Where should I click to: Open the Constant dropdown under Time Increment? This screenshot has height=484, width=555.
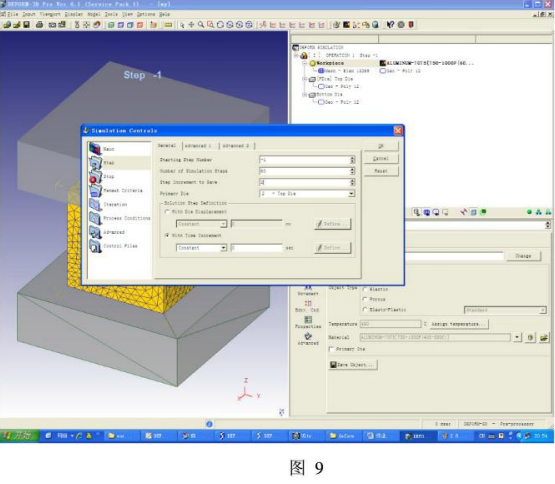coord(201,247)
